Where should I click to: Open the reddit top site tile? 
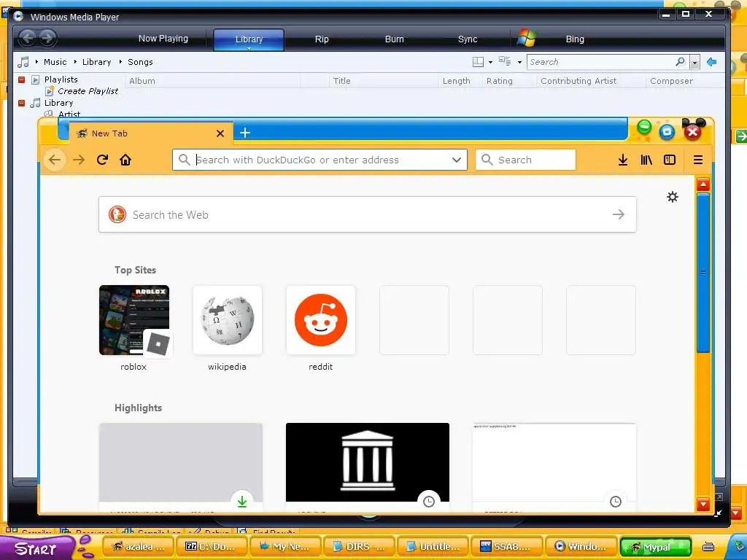click(x=321, y=320)
